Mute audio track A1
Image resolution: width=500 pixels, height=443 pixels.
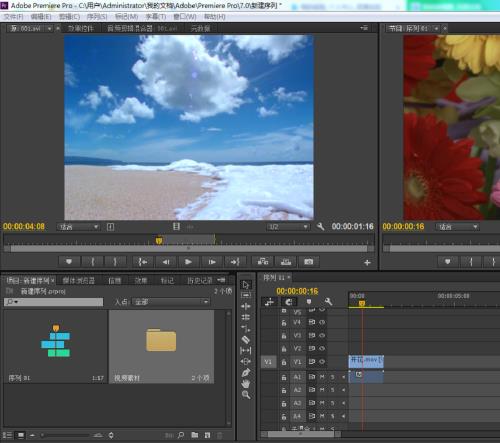pos(322,377)
